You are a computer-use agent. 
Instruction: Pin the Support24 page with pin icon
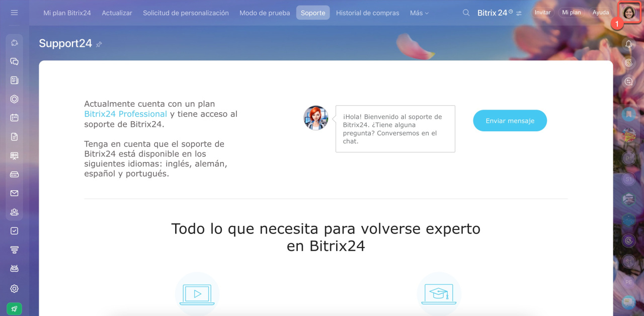(x=99, y=44)
